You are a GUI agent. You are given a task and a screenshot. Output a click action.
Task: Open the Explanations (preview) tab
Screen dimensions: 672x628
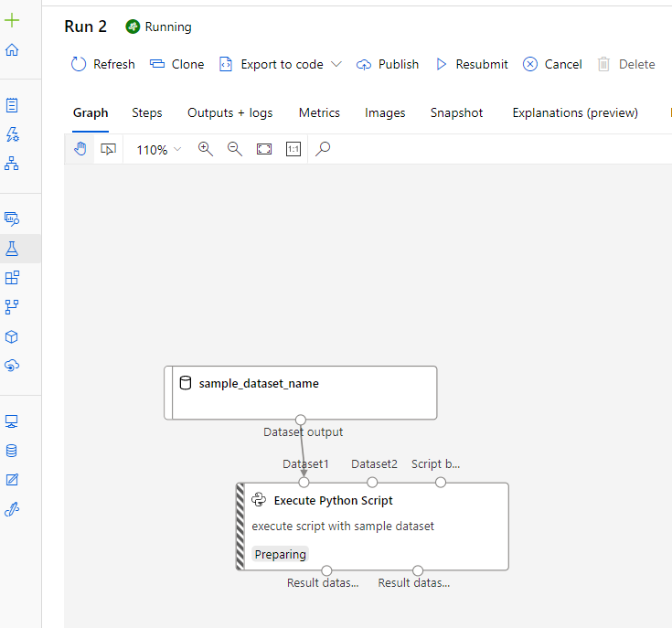(575, 112)
